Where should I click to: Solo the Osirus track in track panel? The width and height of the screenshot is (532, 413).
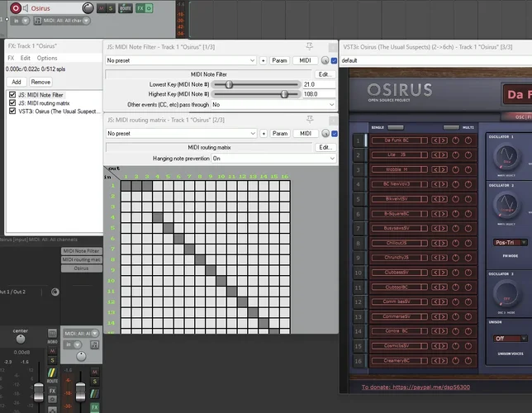pyautogui.click(x=112, y=8)
